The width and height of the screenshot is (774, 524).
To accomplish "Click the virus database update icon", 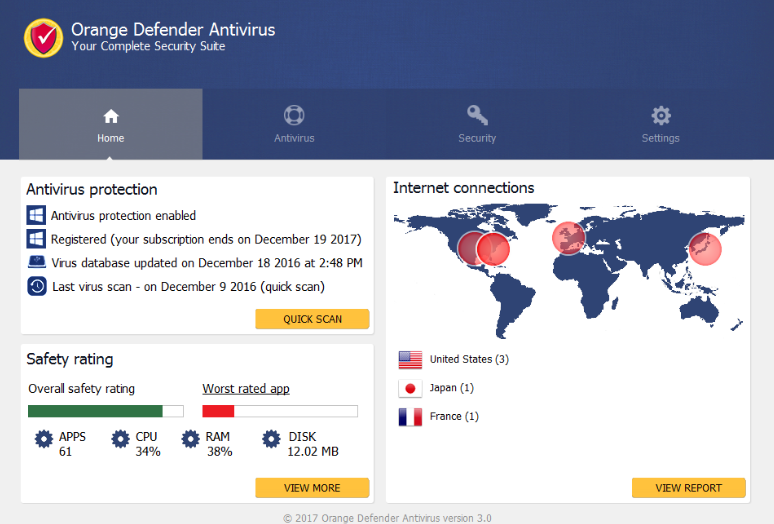I will (x=37, y=262).
